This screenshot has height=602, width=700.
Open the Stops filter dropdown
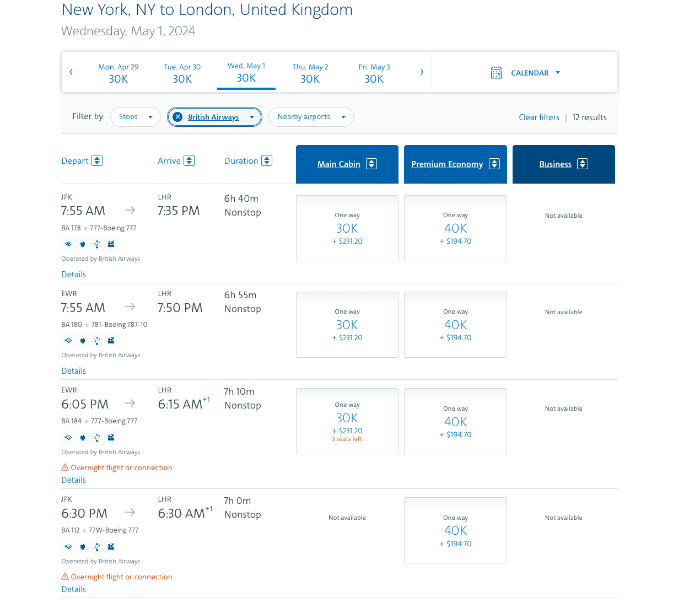point(136,117)
